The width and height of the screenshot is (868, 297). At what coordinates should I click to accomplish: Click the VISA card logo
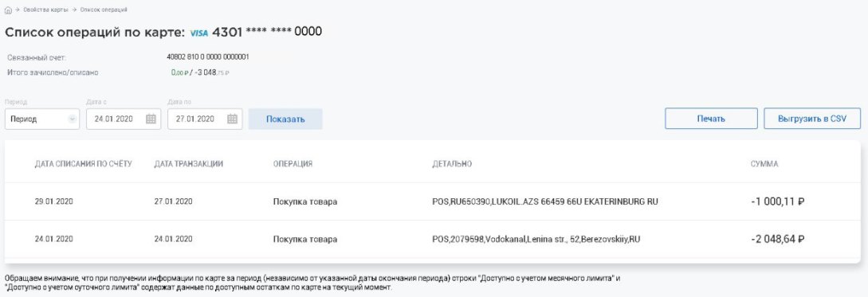click(198, 33)
